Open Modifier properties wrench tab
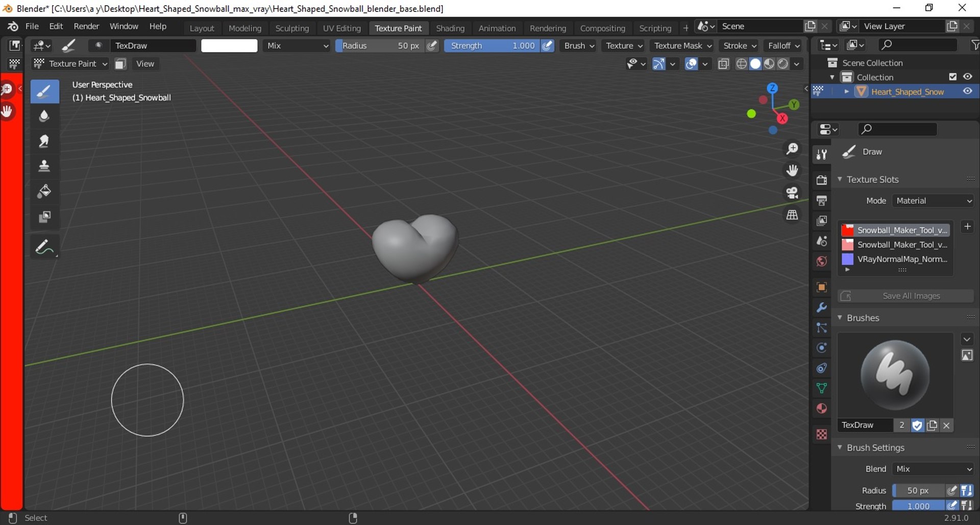 tap(821, 307)
